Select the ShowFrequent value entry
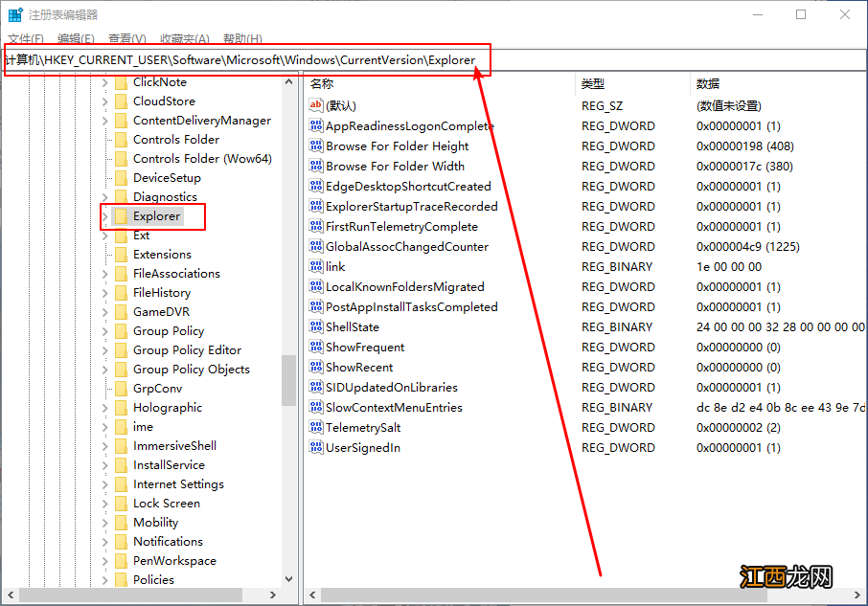 pyautogui.click(x=365, y=348)
